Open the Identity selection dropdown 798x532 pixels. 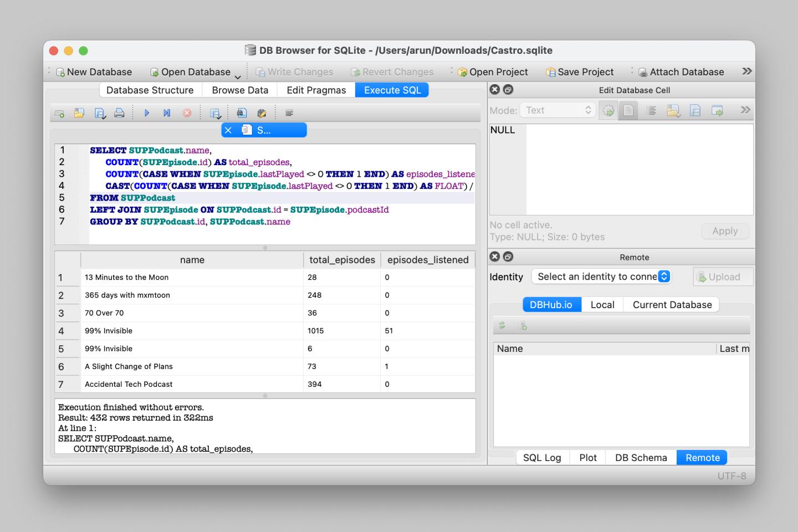click(601, 277)
